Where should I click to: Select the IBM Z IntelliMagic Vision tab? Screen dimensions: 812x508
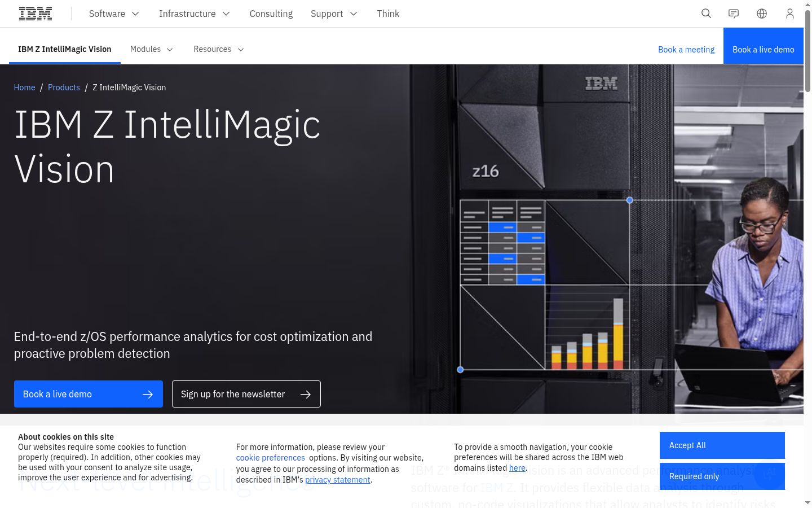tap(65, 49)
